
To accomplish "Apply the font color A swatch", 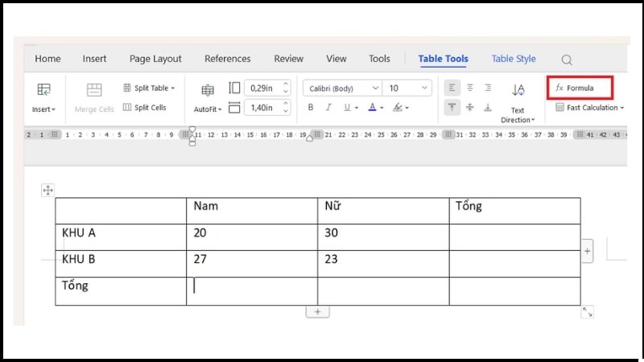I will 371,107.
